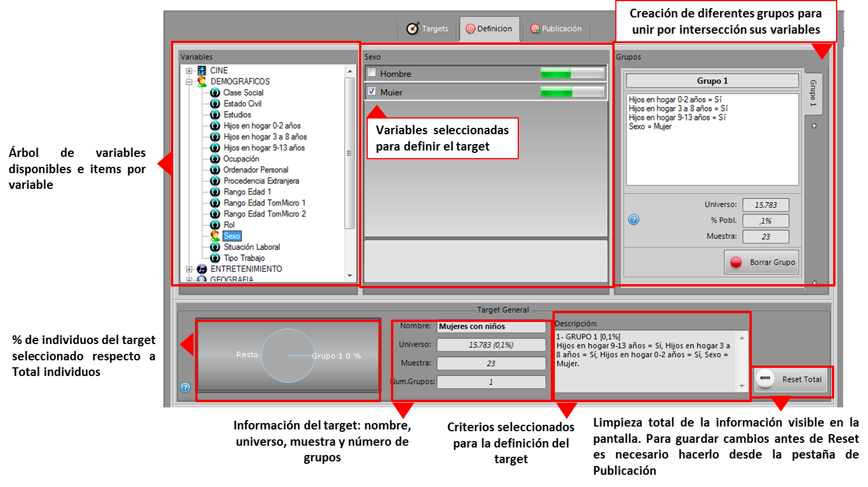Select Estado Civil in the variables tree
Image resolution: width=868 pixels, height=487 pixels.
(242, 103)
